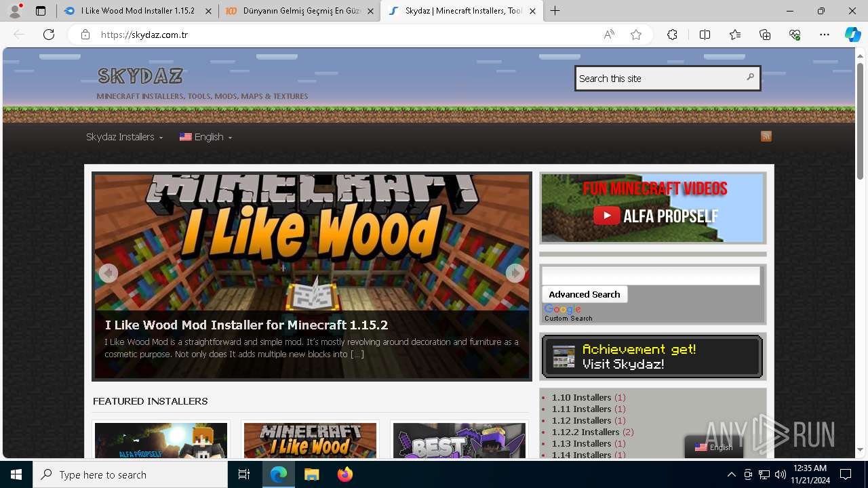Toggle Split screen icon

tap(705, 35)
